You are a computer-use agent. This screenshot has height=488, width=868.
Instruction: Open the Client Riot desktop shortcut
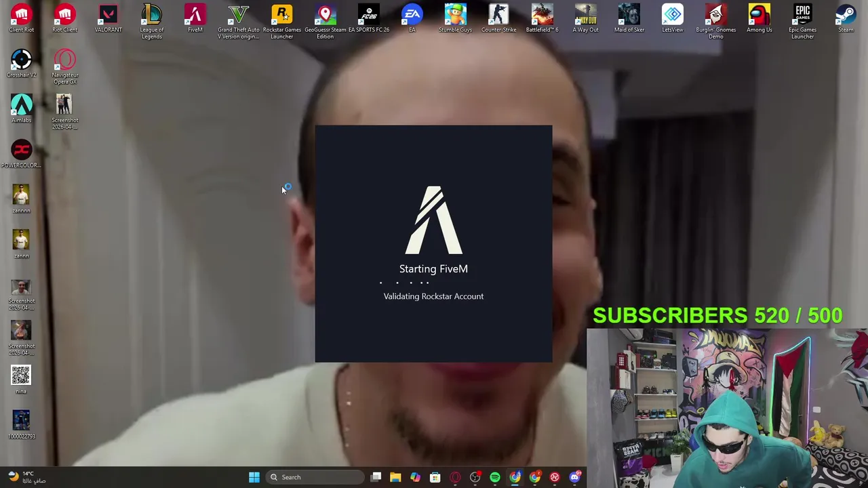tap(21, 18)
